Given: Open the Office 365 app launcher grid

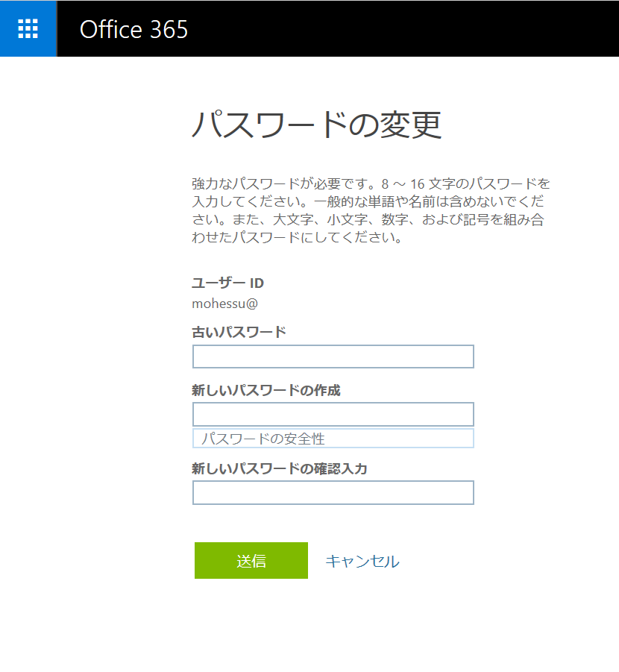Looking at the screenshot, I should coord(28,28).
